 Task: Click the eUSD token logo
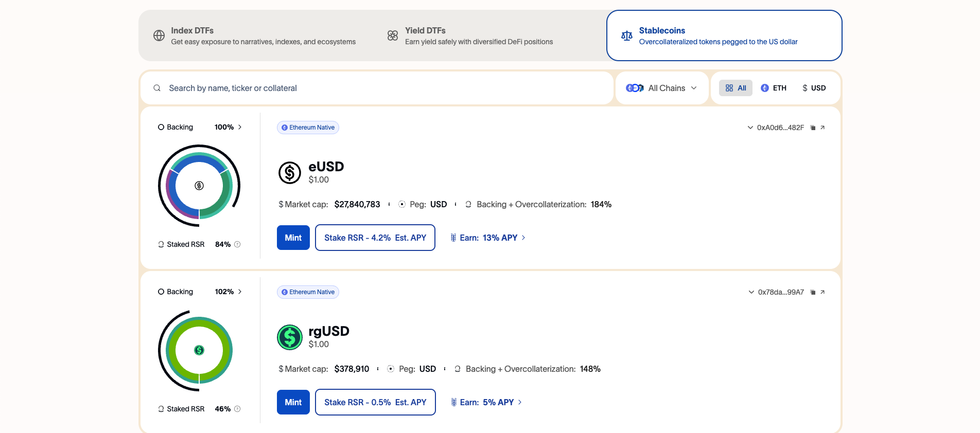pos(290,173)
